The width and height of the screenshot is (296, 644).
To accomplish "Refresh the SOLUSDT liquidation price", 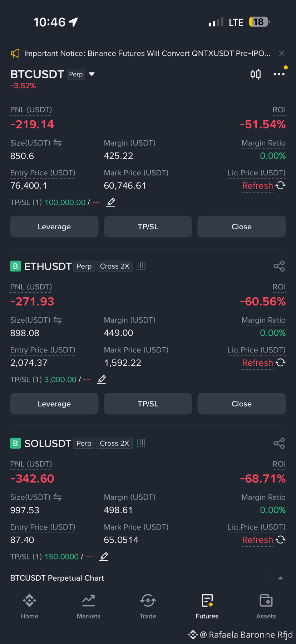I will 264,540.
